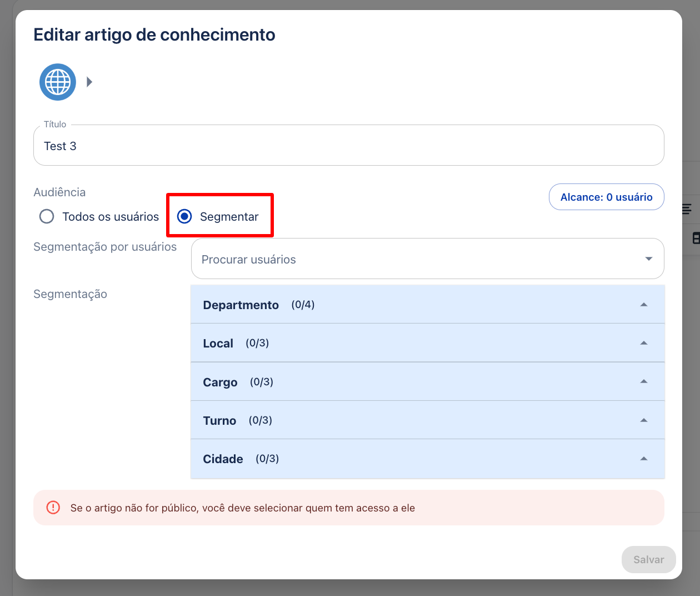The height and width of the screenshot is (596, 700).
Task: Toggle the Departmento segmentation section
Action: point(427,305)
